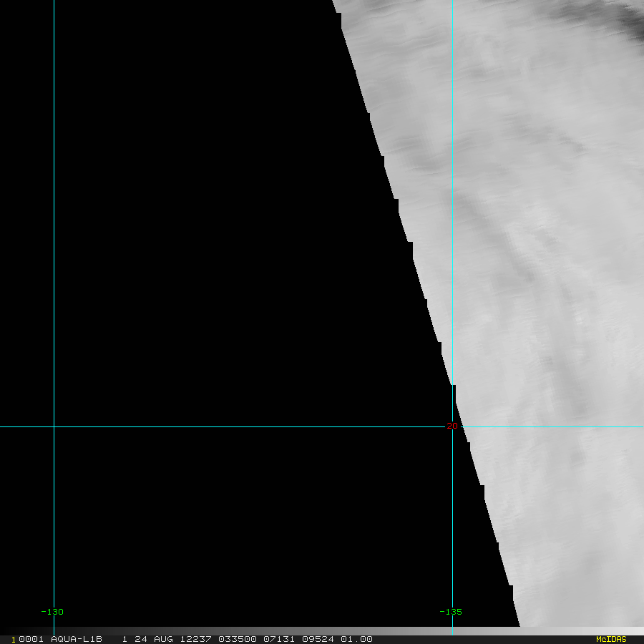Image resolution: width=644 pixels, height=644 pixels.
Task: Click the 09524 value in status bar
Action: pos(318,639)
